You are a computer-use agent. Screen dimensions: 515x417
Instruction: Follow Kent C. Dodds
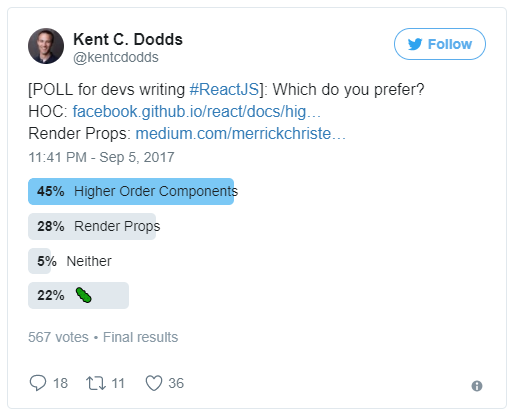tap(440, 44)
